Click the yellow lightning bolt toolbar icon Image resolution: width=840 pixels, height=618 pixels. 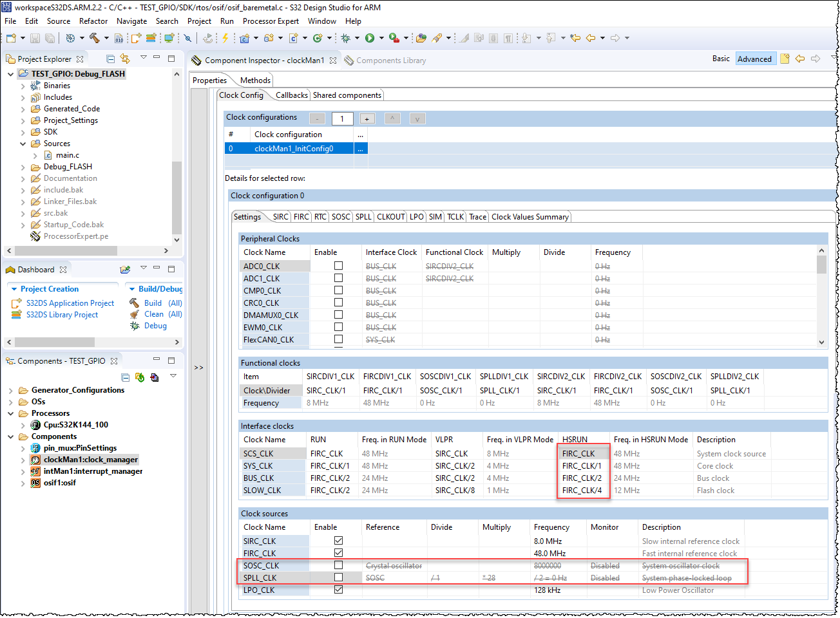[x=225, y=38]
